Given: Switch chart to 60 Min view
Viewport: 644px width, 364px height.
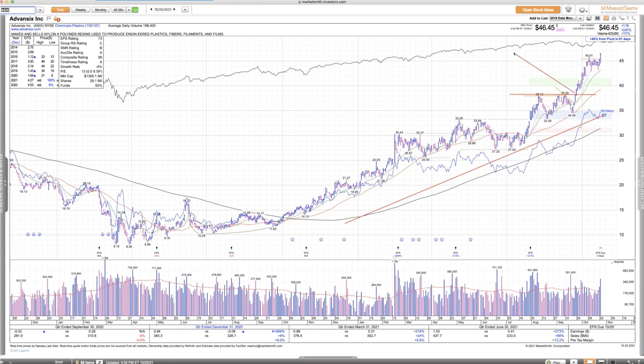Looking at the screenshot, I should click(x=119, y=10).
